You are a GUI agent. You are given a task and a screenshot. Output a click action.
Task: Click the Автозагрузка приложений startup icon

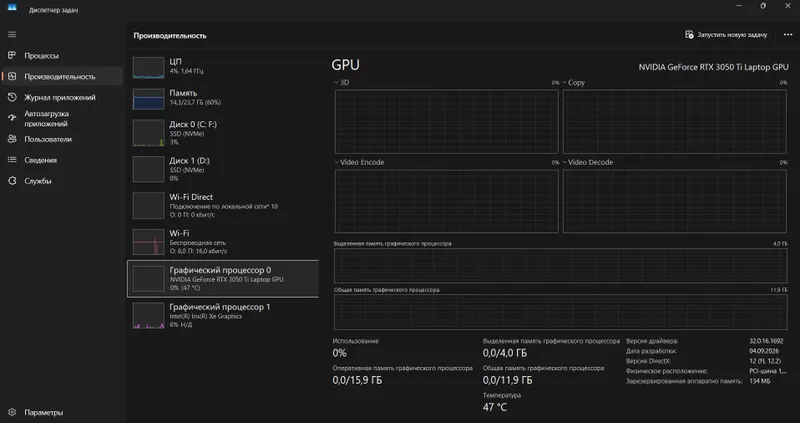point(12,118)
